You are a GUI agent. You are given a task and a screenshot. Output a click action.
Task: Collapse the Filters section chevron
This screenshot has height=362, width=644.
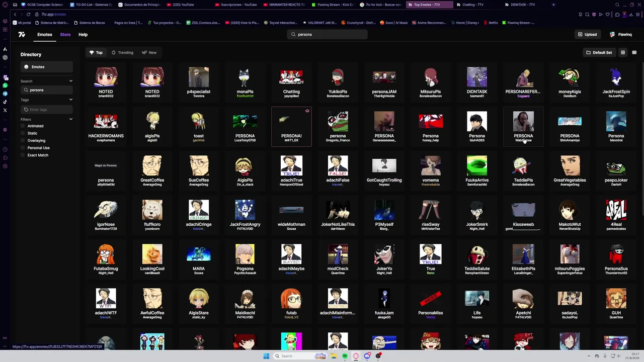[70, 119]
